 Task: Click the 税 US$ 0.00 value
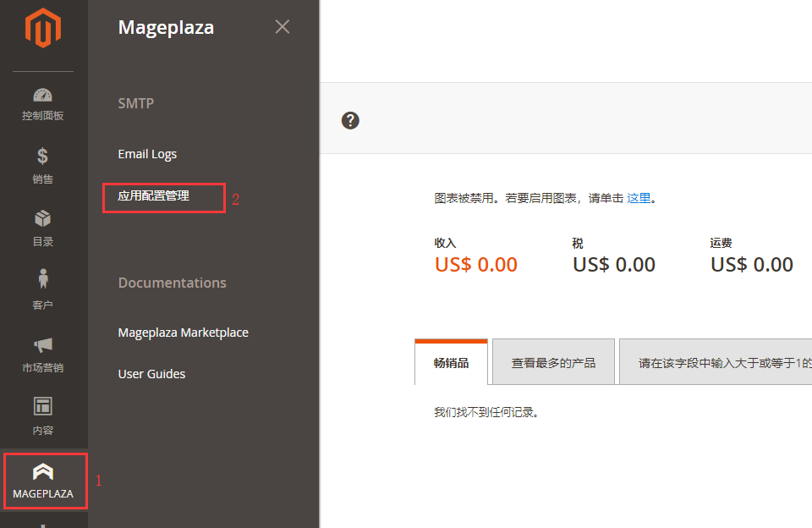[614, 265]
